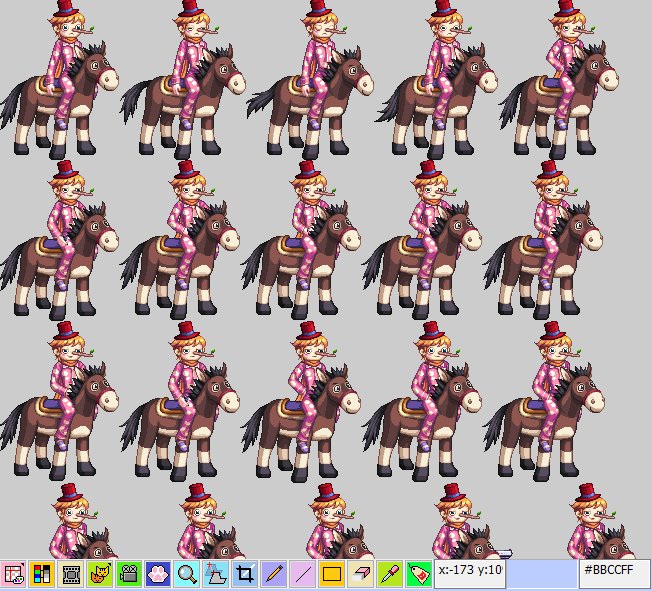
Task: Select the line drawing tool
Action: click(x=303, y=574)
